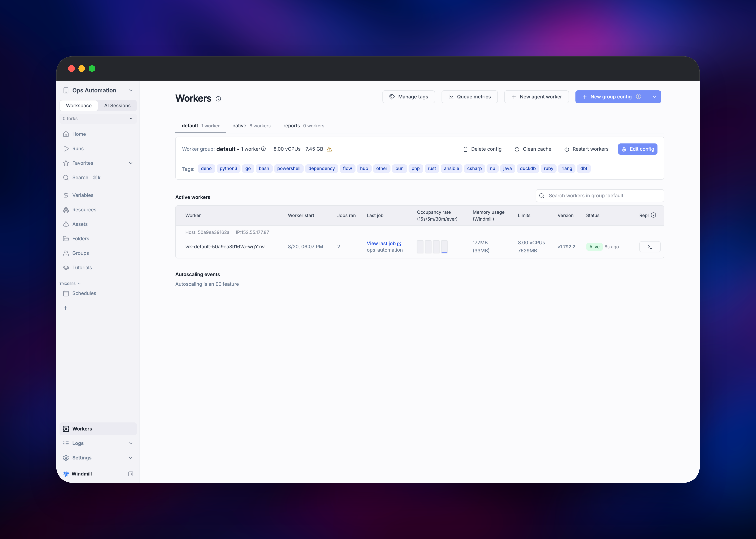Collapse the sidebar using the panel icon
Viewport: 756px width, 539px height.
click(x=131, y=474)
